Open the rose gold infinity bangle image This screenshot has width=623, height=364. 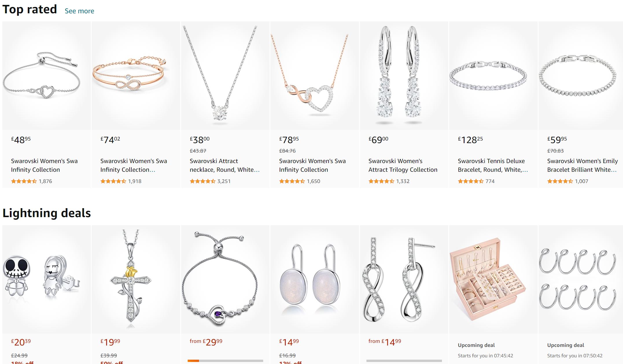tap(136, 76)
